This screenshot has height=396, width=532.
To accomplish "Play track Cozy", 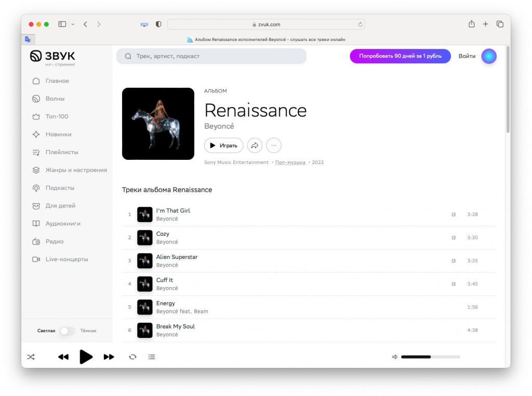I will pyautogui.click(x=309, y=238).
